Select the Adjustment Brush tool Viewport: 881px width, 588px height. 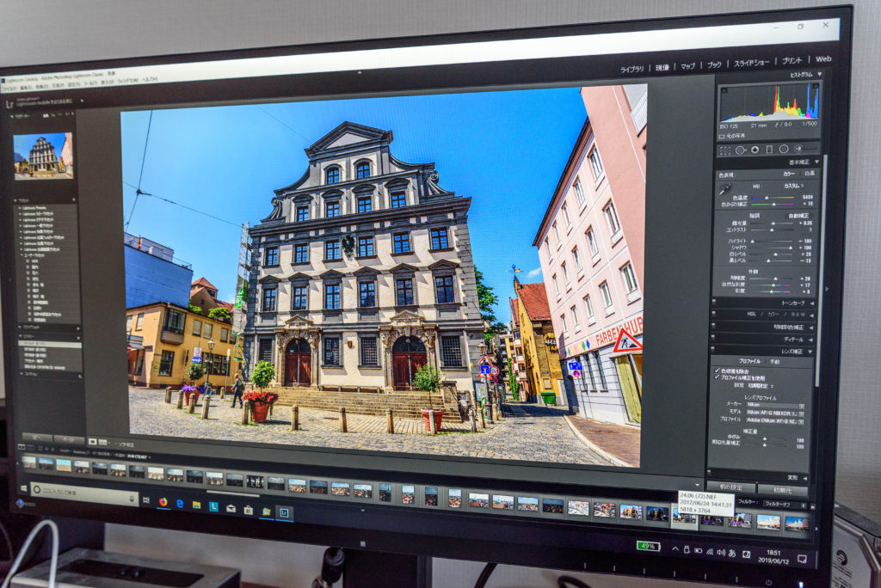[x=798, y=149]
